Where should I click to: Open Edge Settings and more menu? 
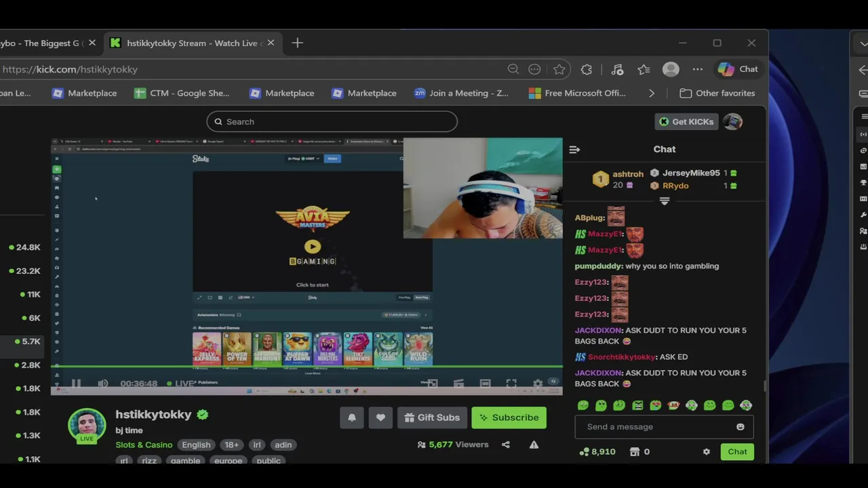[x=697, y=69]
